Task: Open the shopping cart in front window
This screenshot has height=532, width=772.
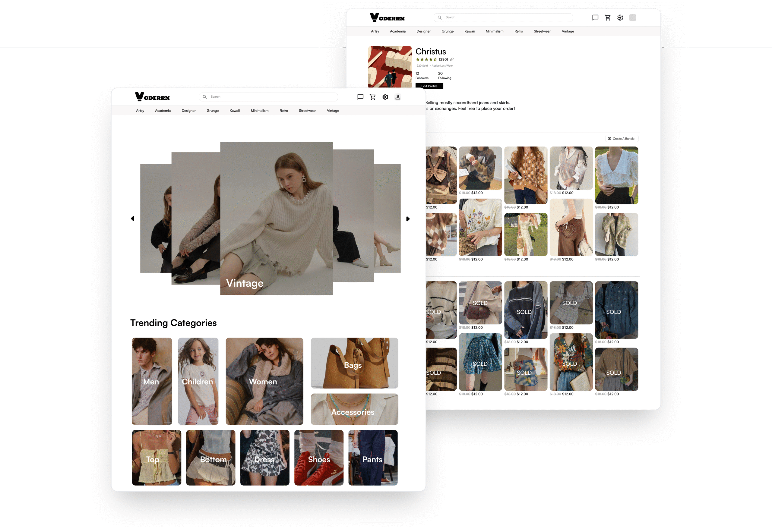Action: click(372, 97)
